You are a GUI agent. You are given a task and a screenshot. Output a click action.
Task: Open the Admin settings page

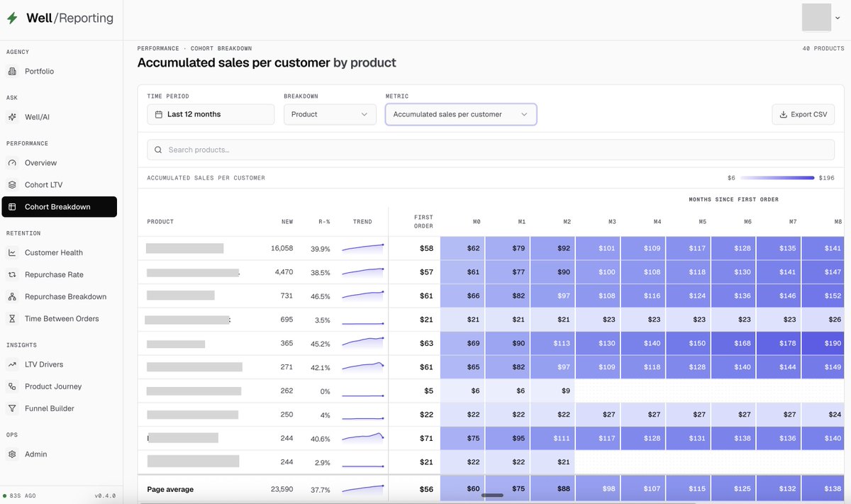[60, 454]
